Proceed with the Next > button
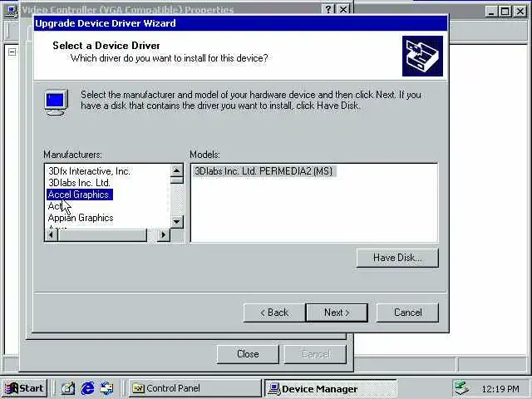 coord(337,313)
